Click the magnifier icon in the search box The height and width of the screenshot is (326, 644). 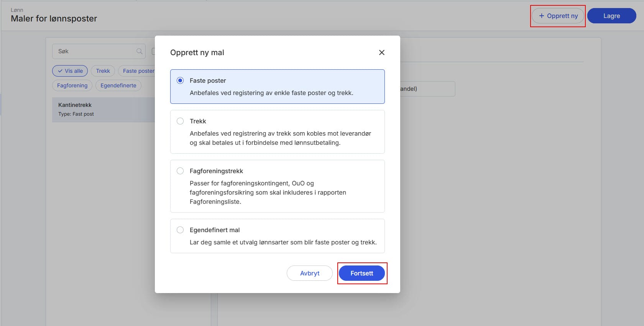pos(139,51)
